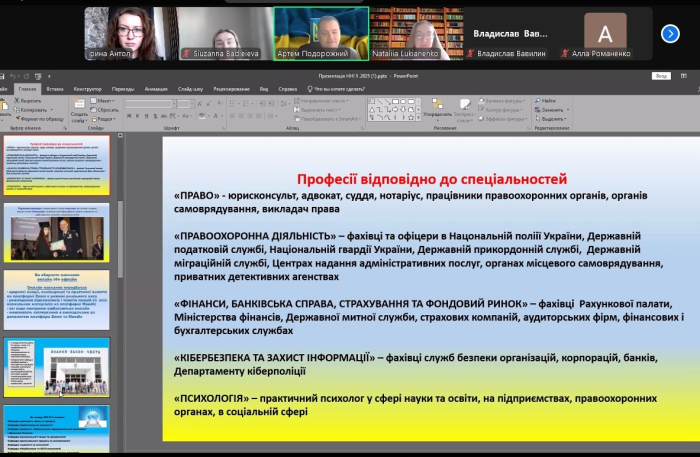
Task: Show next Zoom participants with blue arrow
Action: pos(670,33)
